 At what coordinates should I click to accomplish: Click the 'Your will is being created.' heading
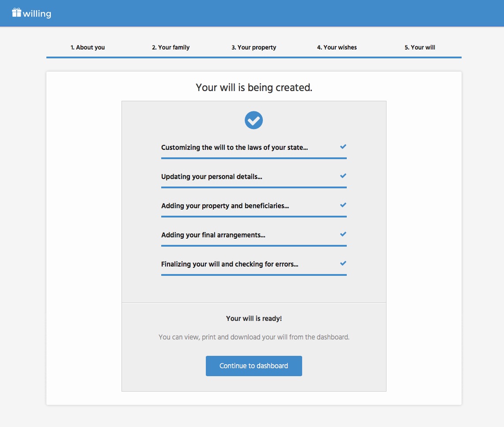click(x=254, y=88)
